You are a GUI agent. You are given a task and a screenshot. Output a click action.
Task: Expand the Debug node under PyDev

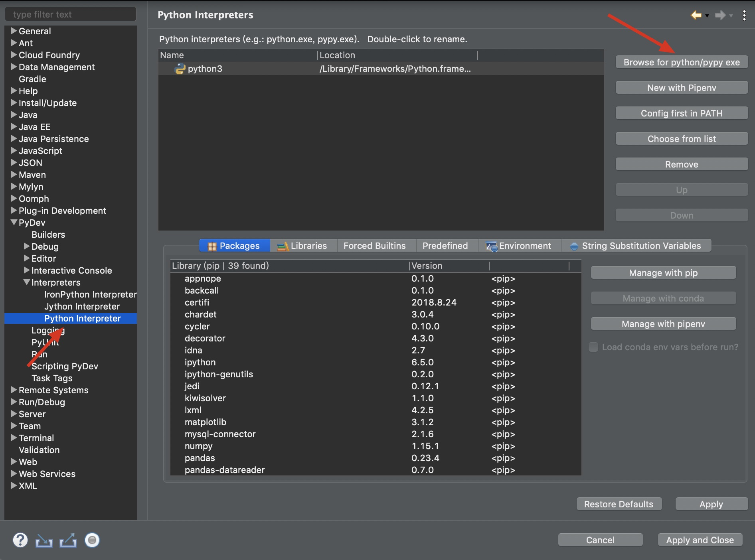[x=27, y=246]
